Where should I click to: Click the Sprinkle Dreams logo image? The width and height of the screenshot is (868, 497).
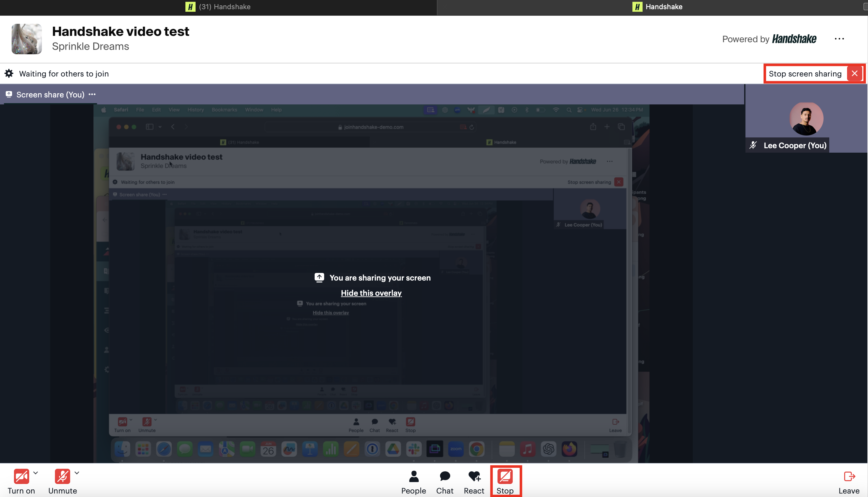tap(27, 39)
